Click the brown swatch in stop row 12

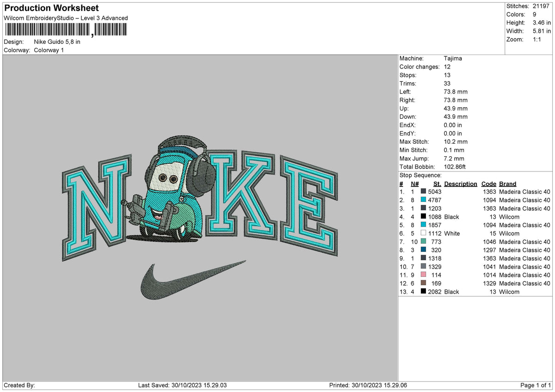point(423,283)
